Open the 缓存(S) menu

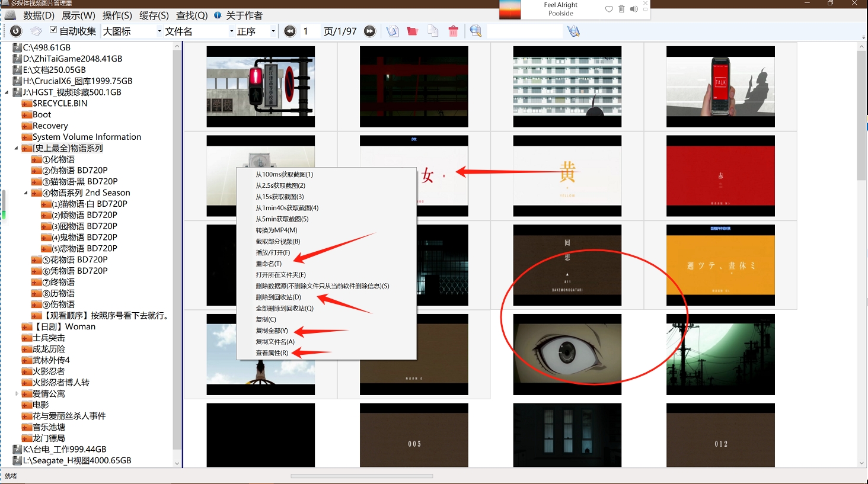point(154,15)
